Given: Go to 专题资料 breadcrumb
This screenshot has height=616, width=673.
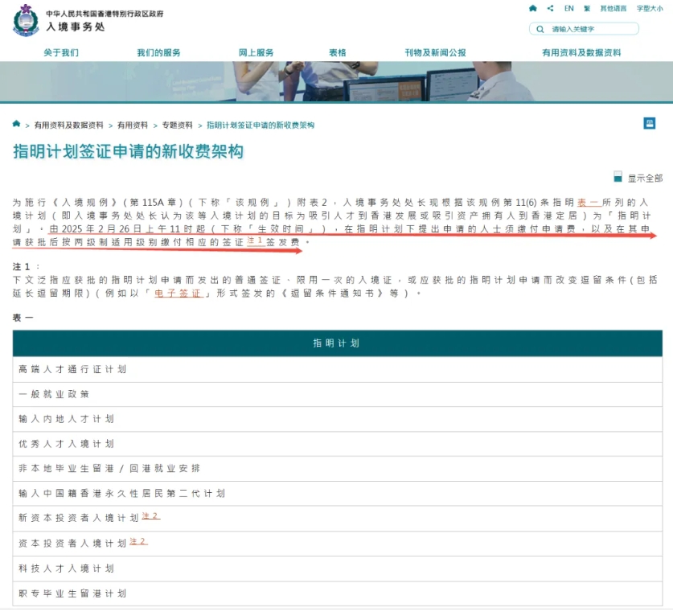Looking at the screenshot, I should (177, 125).
